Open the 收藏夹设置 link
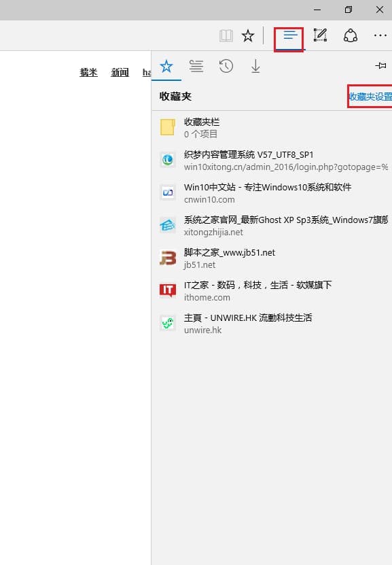 point(370,97)
